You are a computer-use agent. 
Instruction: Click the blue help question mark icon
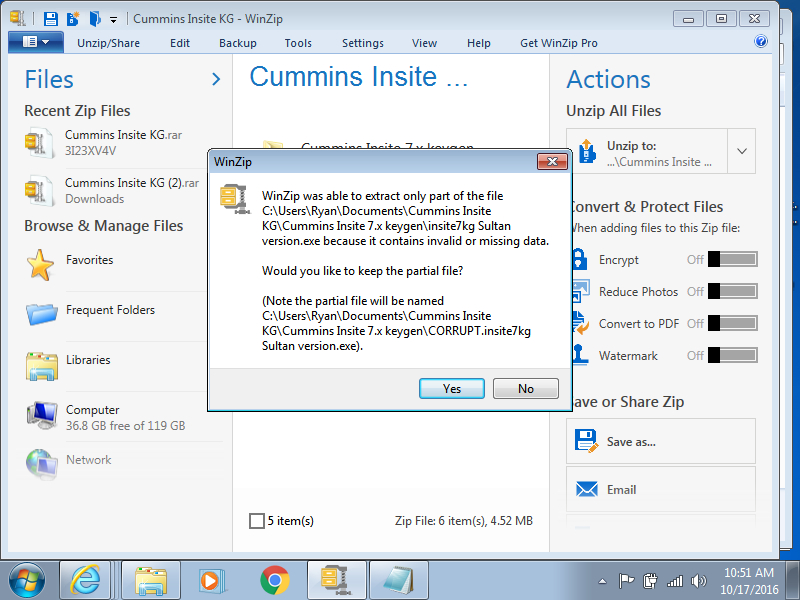click(x=761, y=41)
